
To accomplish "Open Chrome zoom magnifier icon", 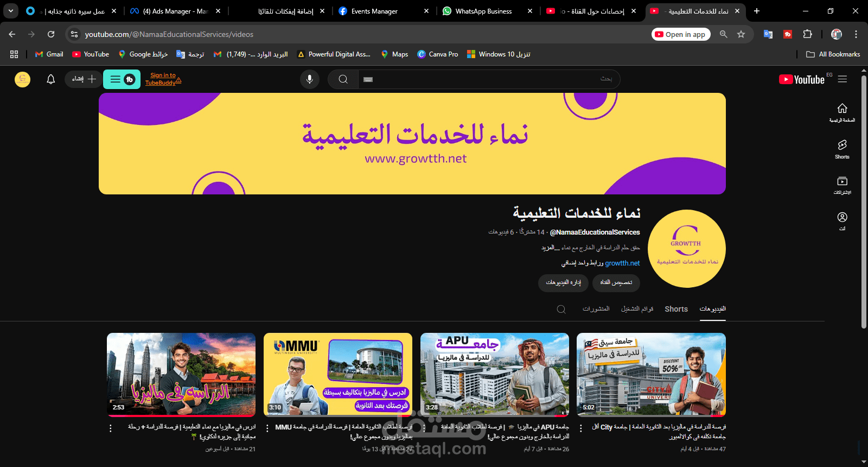I will pos(723,34).
